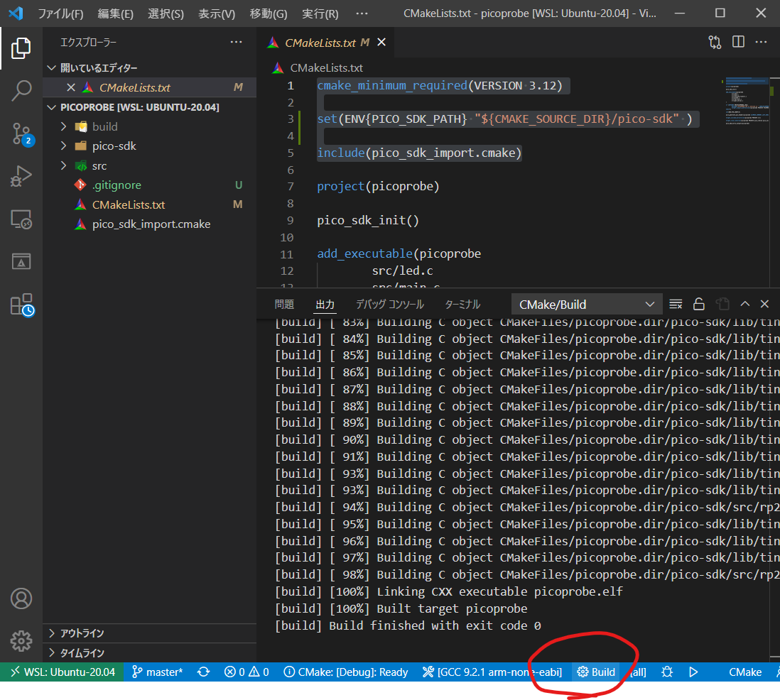Split the editor to the right
Screen dimensions: 780x700
click(738, 43)
